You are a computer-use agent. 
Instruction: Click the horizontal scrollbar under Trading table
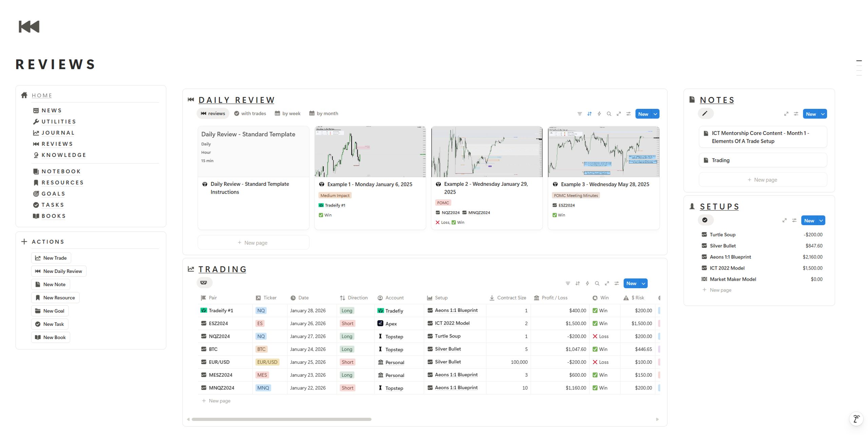281,419
